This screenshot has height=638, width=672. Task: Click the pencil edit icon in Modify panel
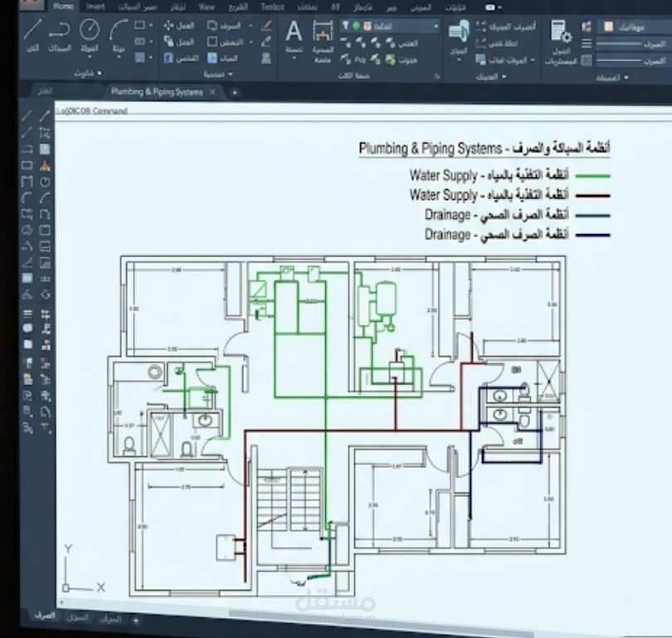pos(266,25)
